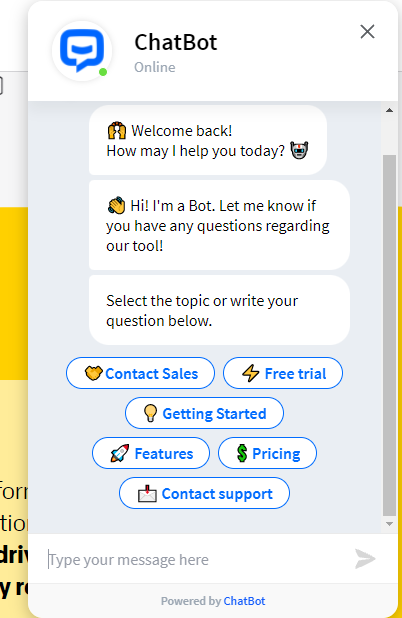Image resolution: width=402 pixels, height=618 pixels.
Task: Click the handshake icon in Contact Sales
Action: click(93, 373)
